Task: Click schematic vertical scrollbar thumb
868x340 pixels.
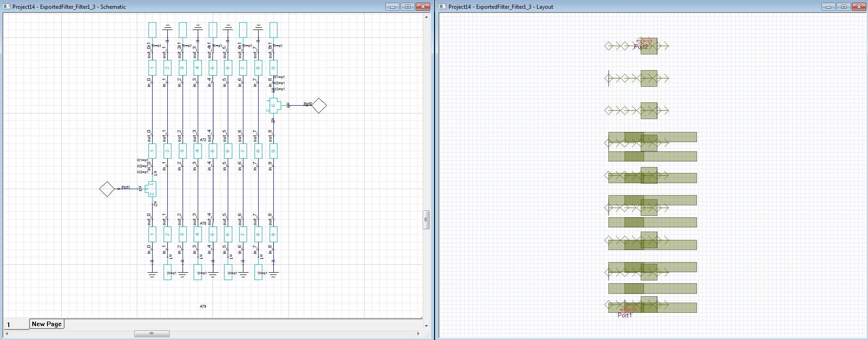Action: pos(426,220)
